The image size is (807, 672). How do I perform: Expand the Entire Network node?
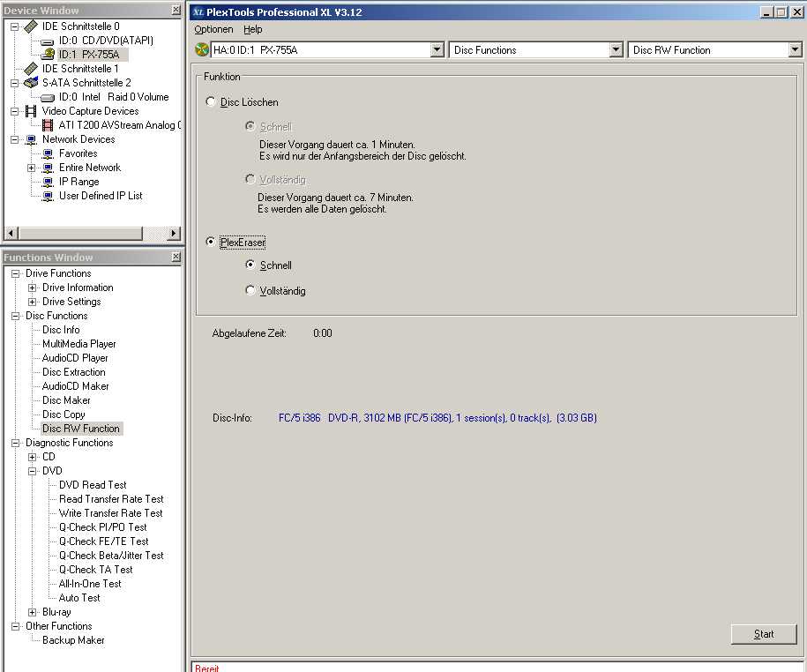pos(32,168)
